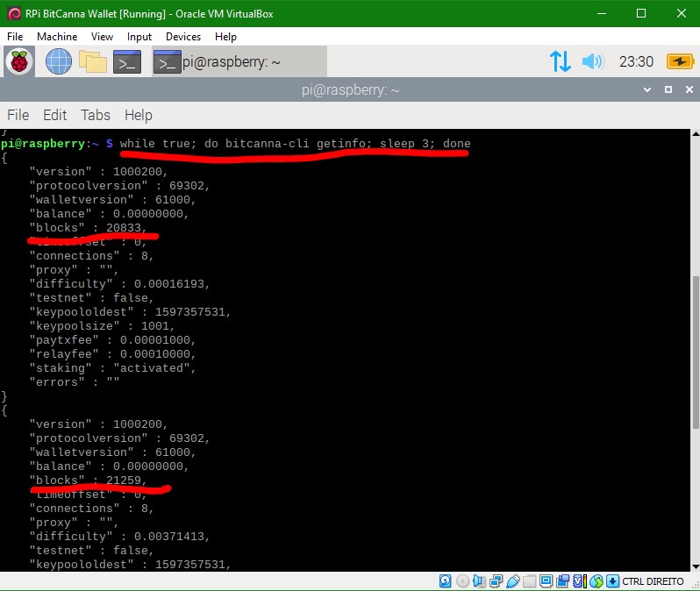
Task: Open VirtualBox Machine menu
Action: pyautogui.click(x=57, y=37)
